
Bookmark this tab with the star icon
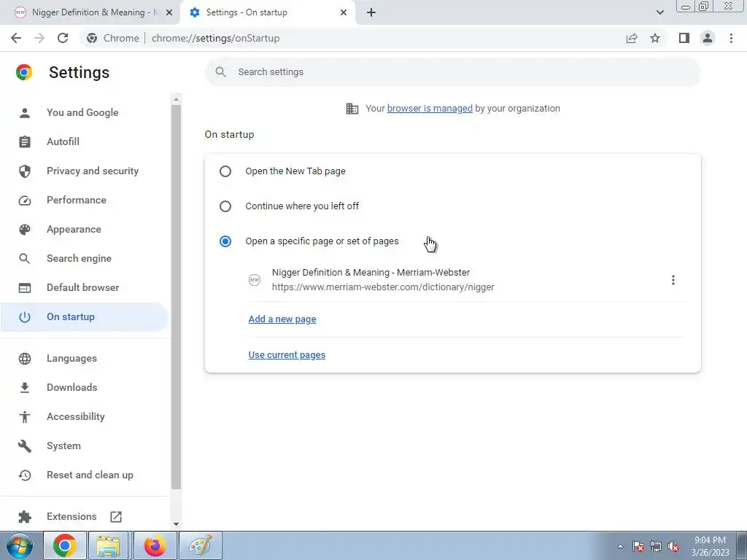click(655, 38)
